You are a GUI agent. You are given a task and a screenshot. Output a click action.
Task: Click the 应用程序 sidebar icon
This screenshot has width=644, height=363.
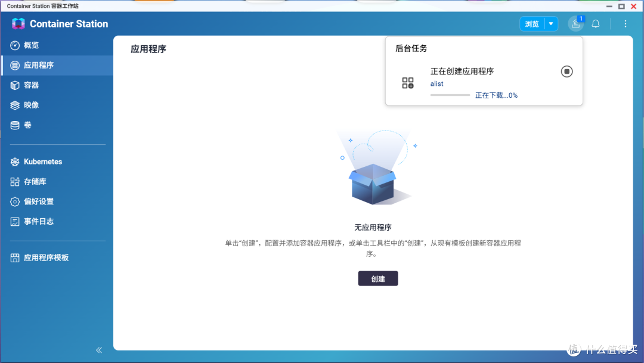coord(15,66)
